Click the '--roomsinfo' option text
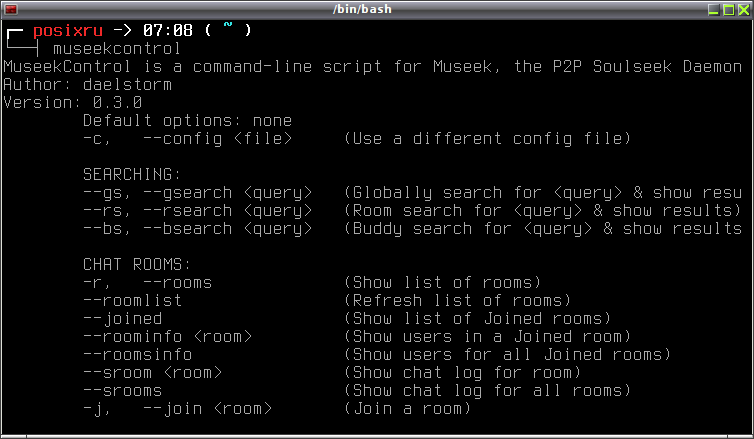 pos(138,354)
